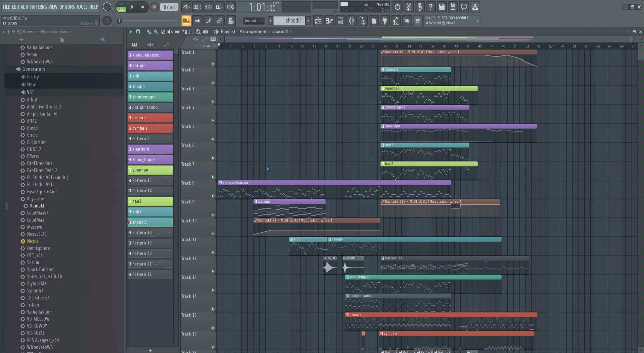Open the VIEW menu
The height and width of the screenshot is (353, 644).
53,7
